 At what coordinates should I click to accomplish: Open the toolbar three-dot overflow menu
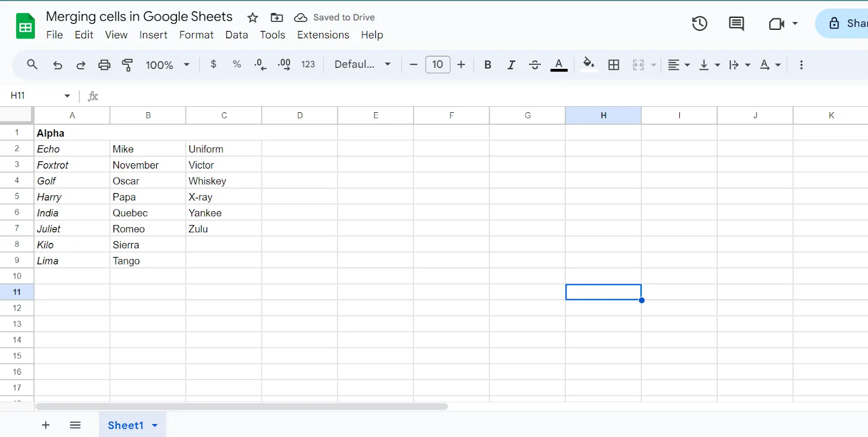[x=801, y=65]
